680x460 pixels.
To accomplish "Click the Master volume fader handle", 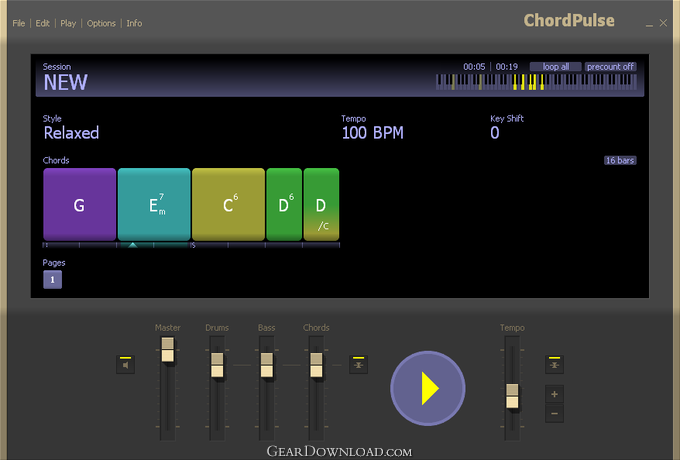I will (x=168, y=350).
